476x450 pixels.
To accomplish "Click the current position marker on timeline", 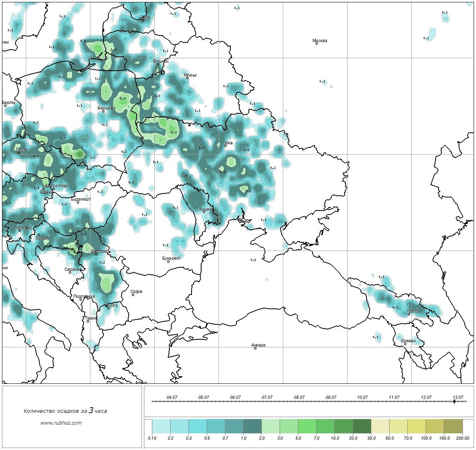I will pos(454,402).
